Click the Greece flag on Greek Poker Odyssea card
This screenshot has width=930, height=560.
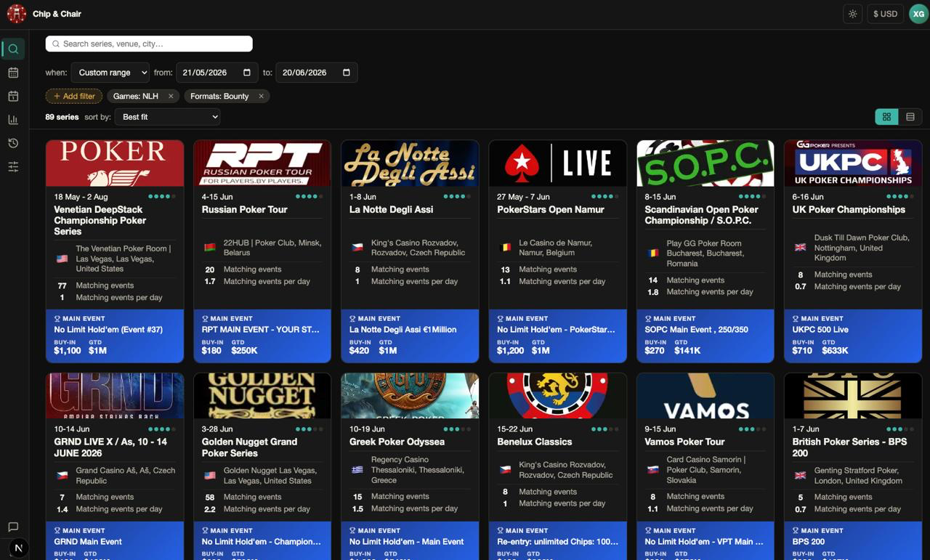pyautogui.click(x=357, y=470)
